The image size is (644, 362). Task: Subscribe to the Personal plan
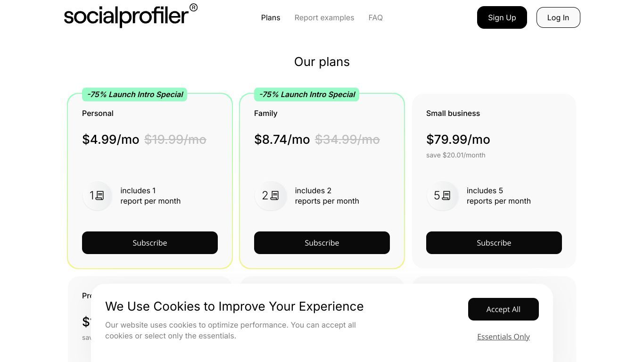point(150,243)
